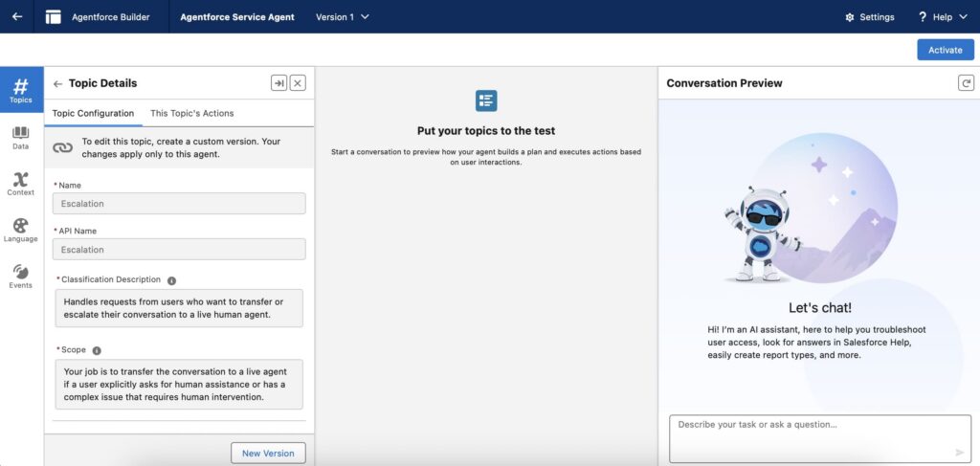Open Settings in the header
The height and width of the screenshot is (466, 980).
869,17
